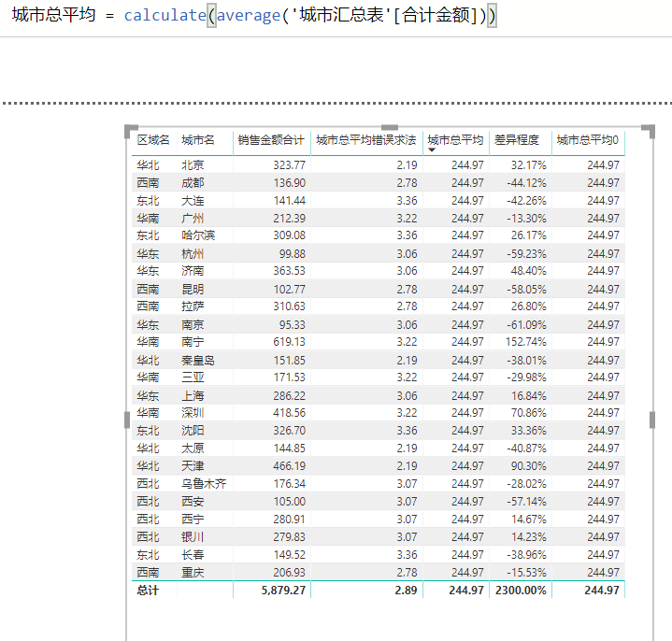Click the total 2.89 value
The width and height of the screenshot is (672, 641).
click(406, 591)
